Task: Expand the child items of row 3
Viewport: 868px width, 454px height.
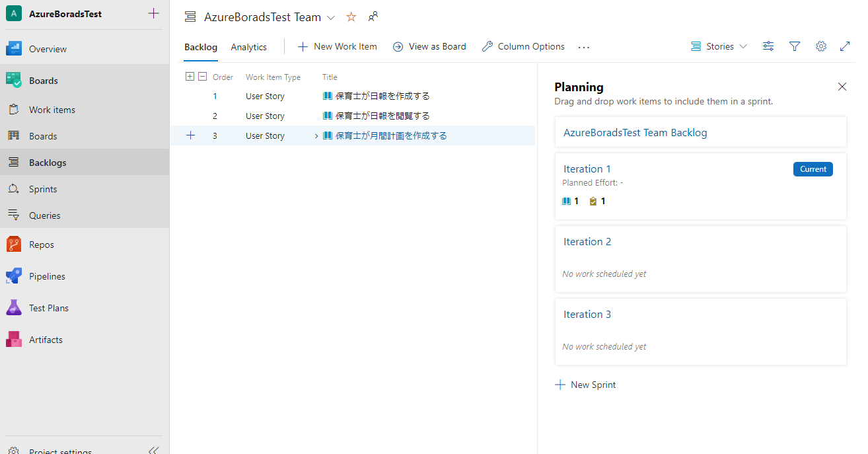Action: (x=316, y=136)
